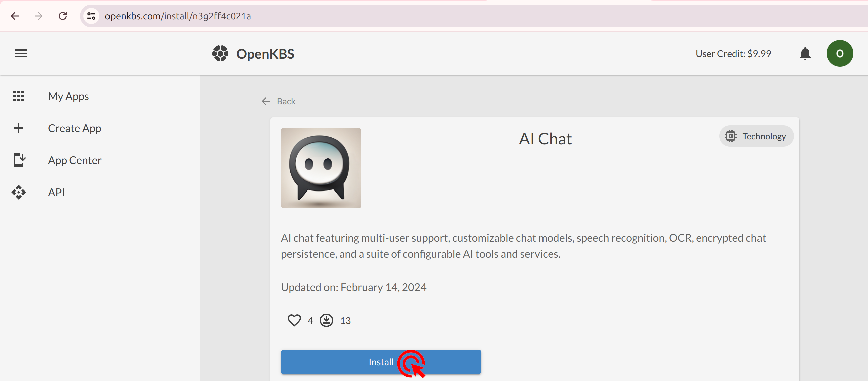Select Create App option
Viewport: 868px width, 381px height.
tap(75, 128)
